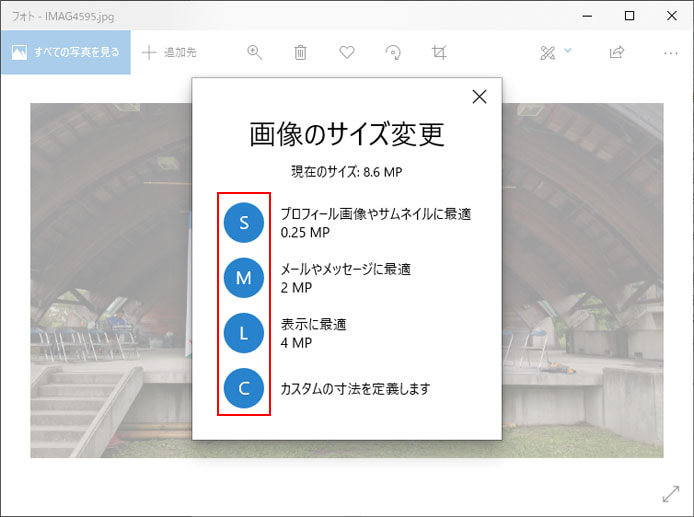Select the L size option circle

[244, 333]
